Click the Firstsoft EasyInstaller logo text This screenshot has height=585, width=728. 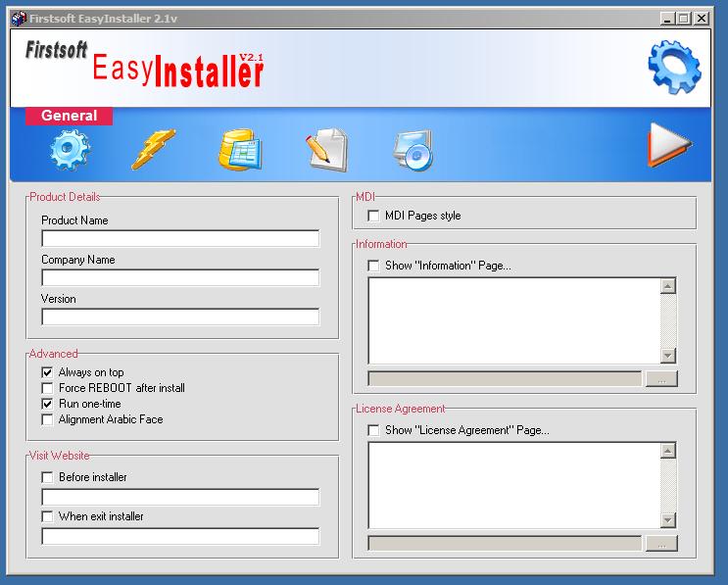[144, 64]
